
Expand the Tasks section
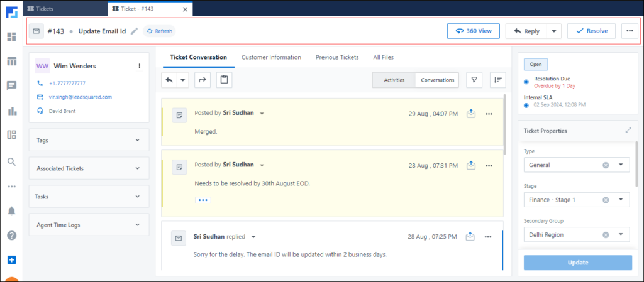(89, 197)
